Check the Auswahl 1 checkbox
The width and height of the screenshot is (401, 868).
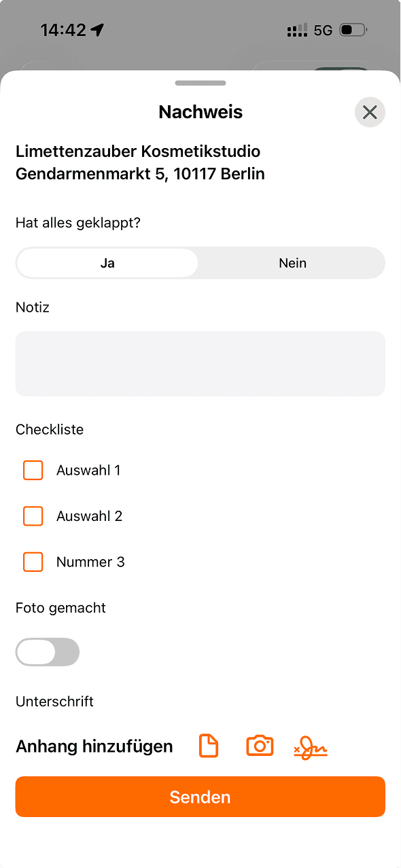point(33,470)
